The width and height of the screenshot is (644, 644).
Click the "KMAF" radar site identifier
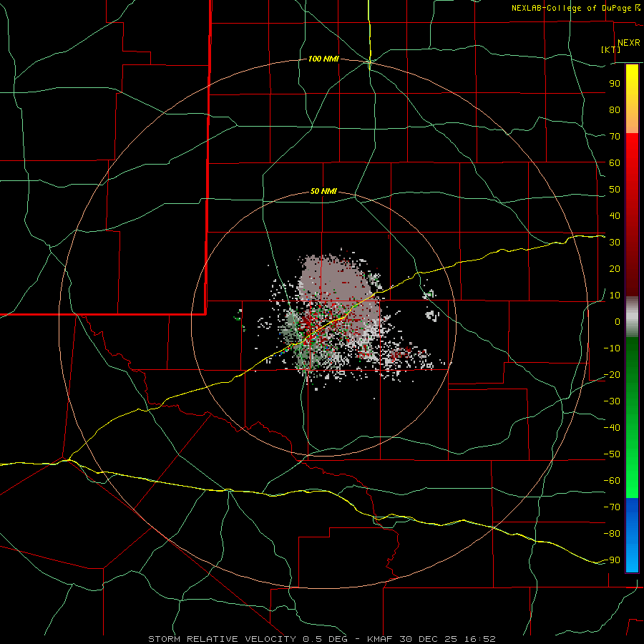(379, 639)
